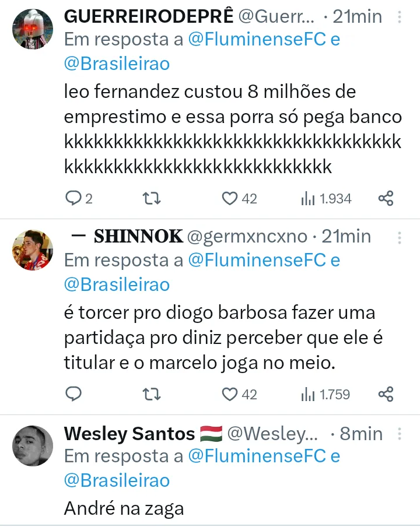Open GUERREIRODEPRÊ's profile picture
The image size is (420, 527).
[x=33, y=30]
